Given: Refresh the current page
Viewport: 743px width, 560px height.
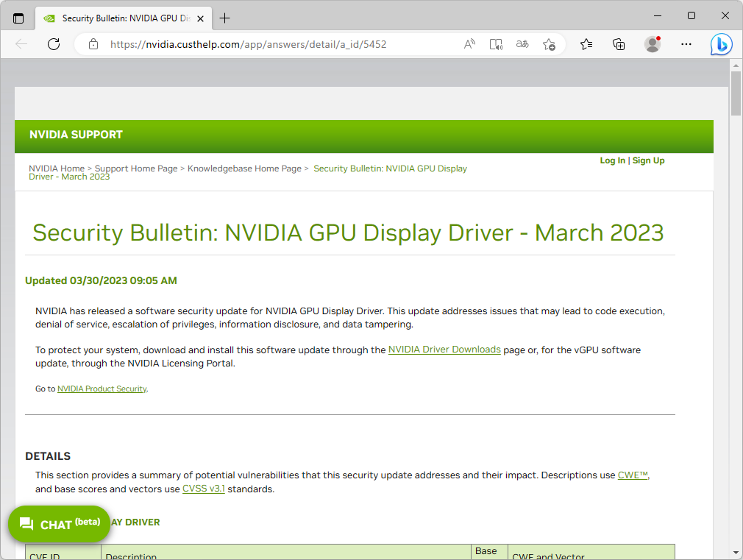Looking at the screenshot, I should tap(54, 44).
